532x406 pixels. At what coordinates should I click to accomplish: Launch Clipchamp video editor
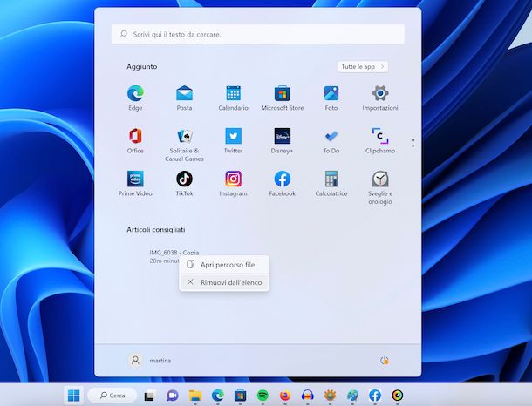(380, 140)
